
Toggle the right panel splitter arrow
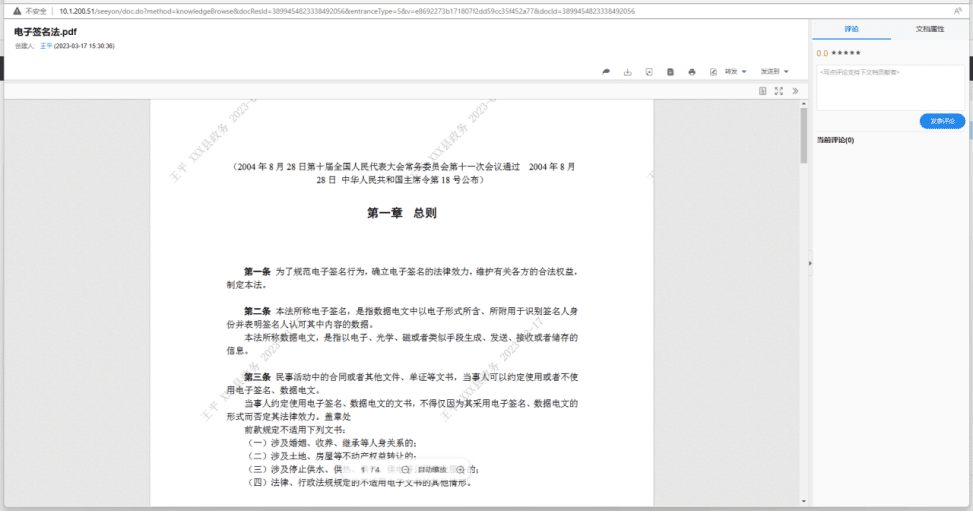point(810,264)
